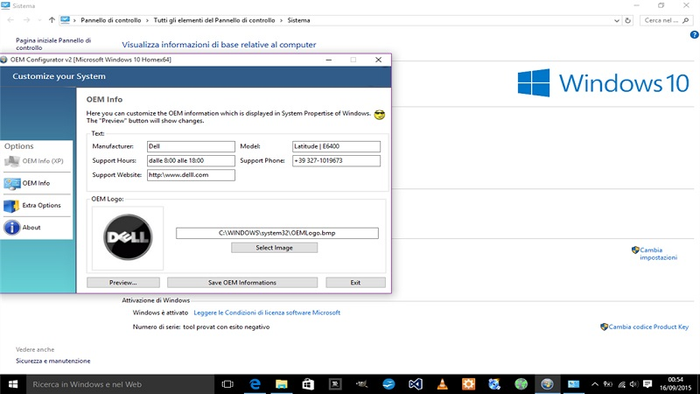700x394 pixels.
Task: Focus the Manufacturer text field
Action: click(191, 146)
